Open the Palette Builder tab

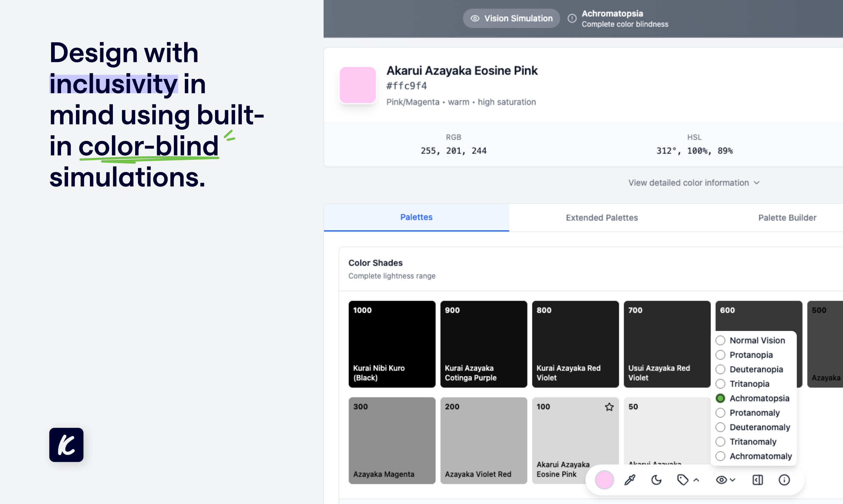click(x=787, y=218)
